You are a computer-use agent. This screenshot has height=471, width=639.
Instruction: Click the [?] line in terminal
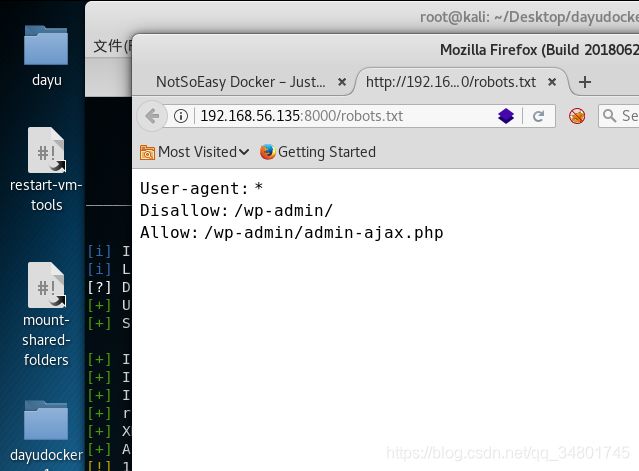point(109,287)
